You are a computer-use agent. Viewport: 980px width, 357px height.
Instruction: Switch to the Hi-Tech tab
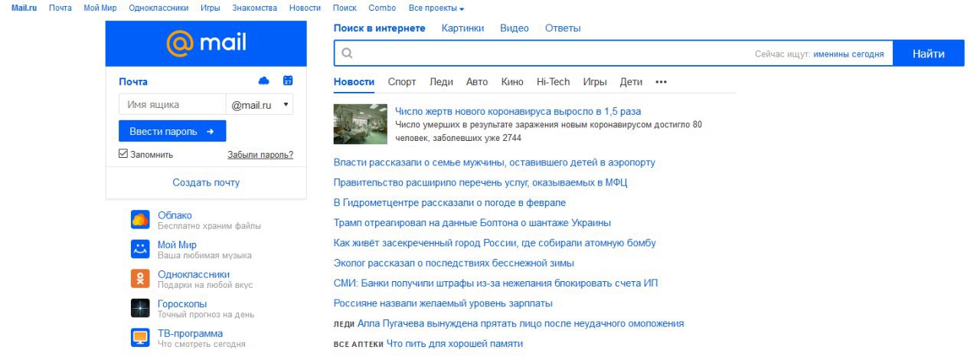tap(553, 82)
